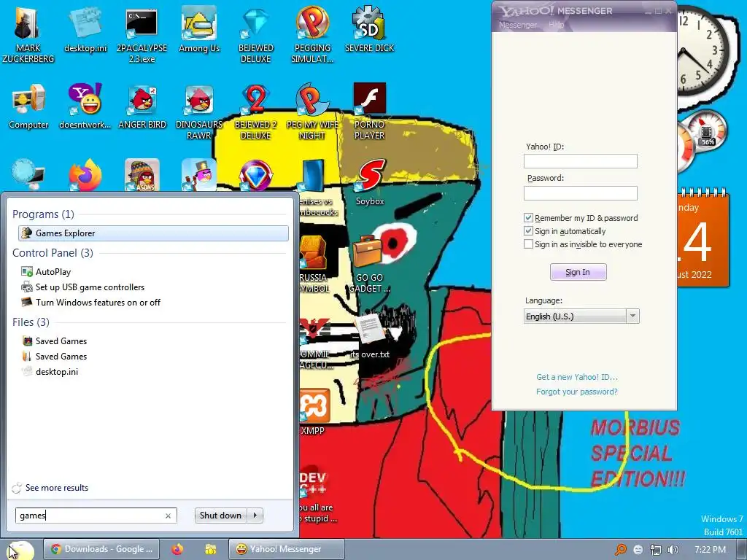
Task: Click the orange magnifier tray icon
Action: click(621, 550)
